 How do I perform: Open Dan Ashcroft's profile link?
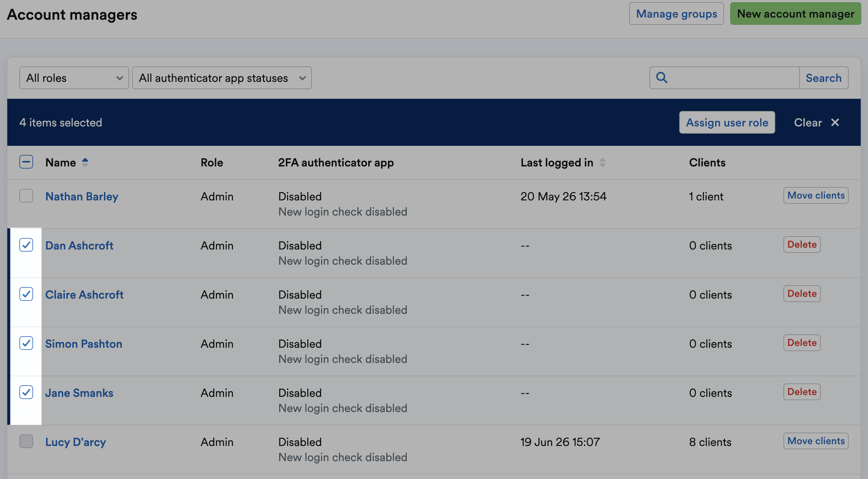[79, 245]
